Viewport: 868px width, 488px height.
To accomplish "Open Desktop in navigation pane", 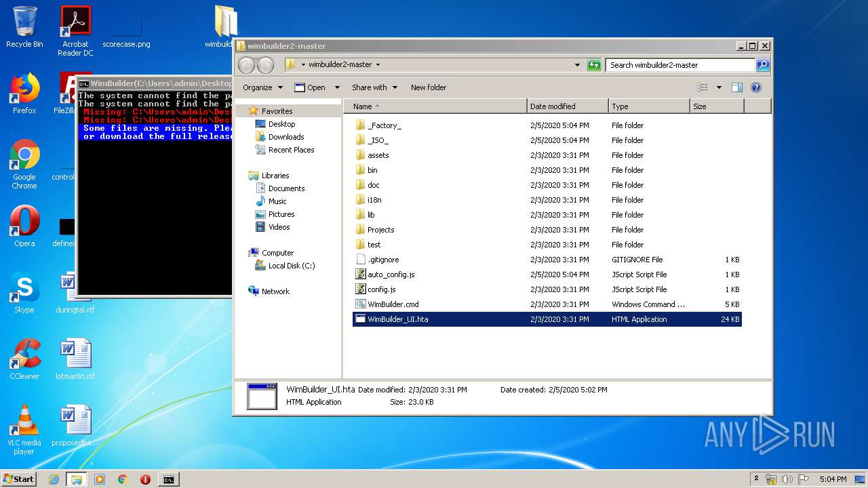I will [x=281, y=124].
